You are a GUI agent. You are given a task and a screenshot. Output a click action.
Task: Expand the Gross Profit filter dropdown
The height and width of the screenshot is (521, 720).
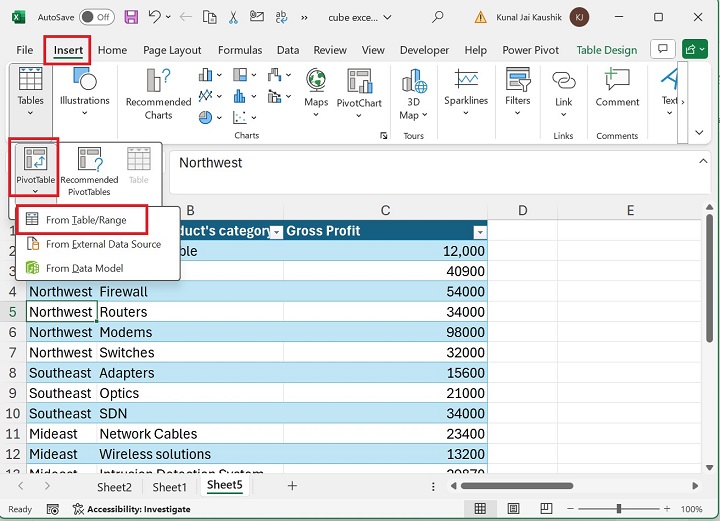coord(478,232)
